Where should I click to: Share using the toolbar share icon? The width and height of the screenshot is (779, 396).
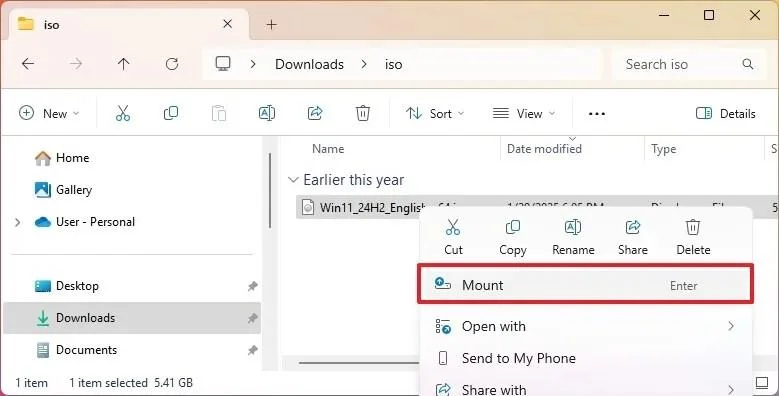315,113
